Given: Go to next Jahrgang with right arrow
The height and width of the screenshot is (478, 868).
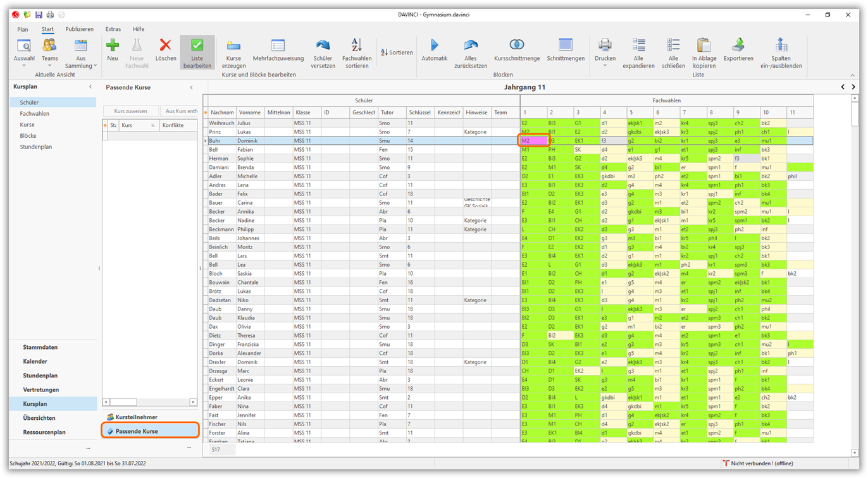Looking at the screenshot, I should 853,87.
